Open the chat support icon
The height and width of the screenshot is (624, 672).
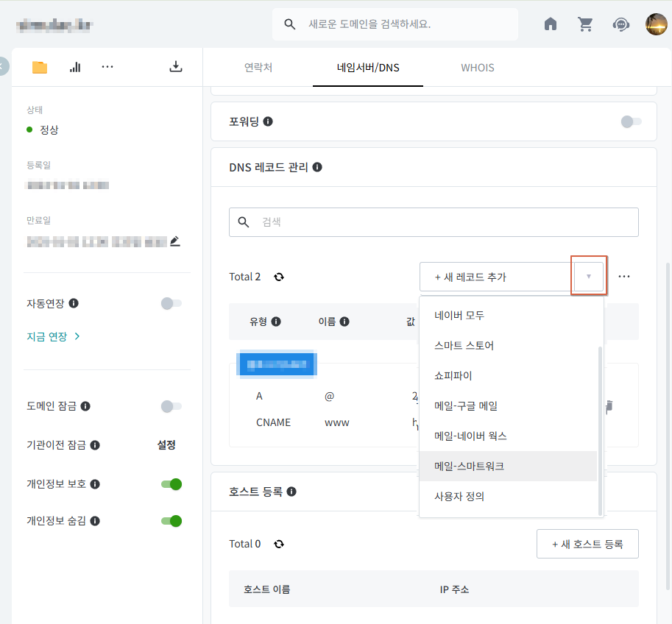621,24
